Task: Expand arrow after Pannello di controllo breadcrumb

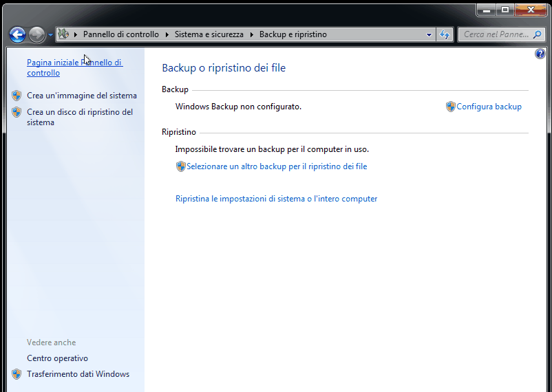Action: 167,34
